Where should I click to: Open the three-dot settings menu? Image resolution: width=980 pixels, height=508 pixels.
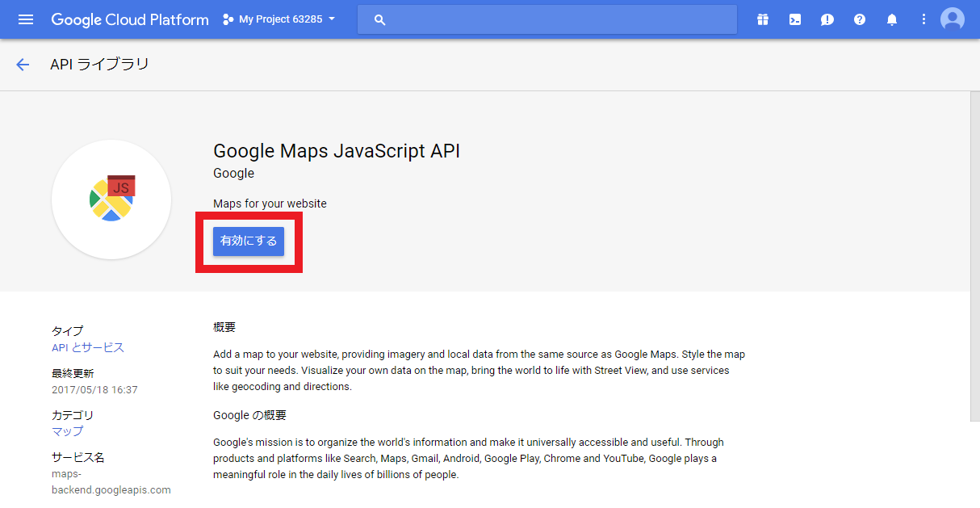924,19
